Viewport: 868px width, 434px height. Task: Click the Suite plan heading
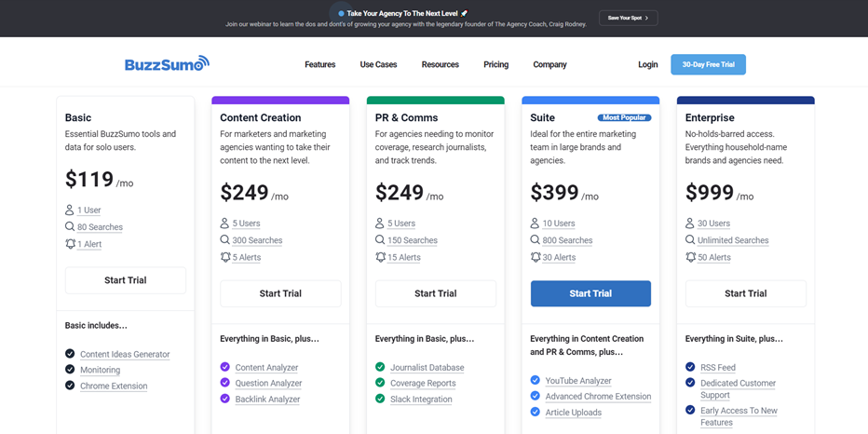coord(542,117)
